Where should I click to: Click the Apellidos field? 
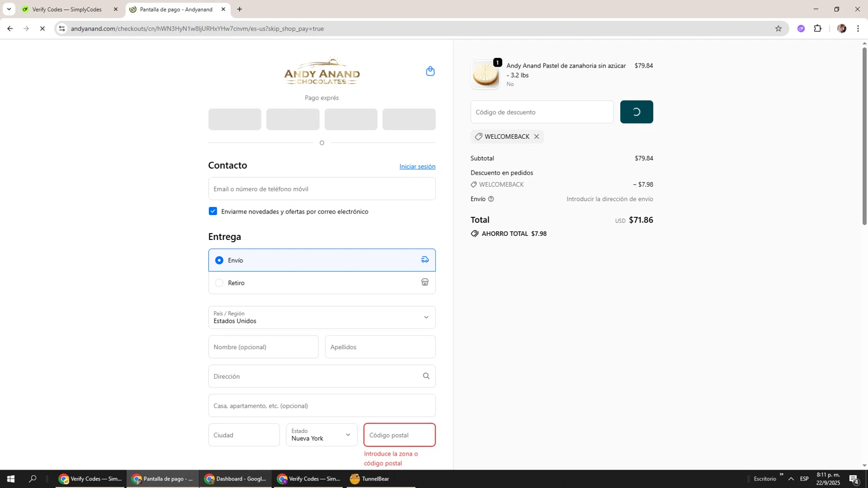pos(380,347)
